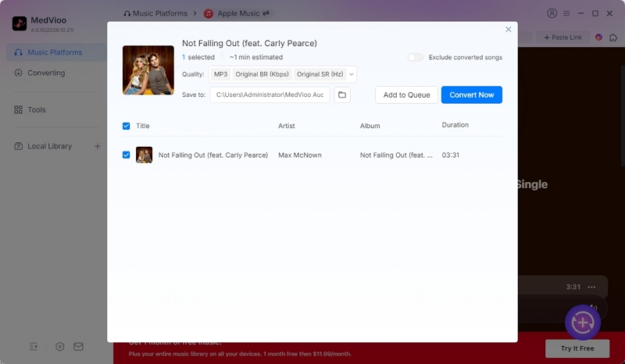Image resolution: width=625 pixels, height=364 pixels.
Task: Click the song row's small cover thumbnail
Action: pos(144,155)
